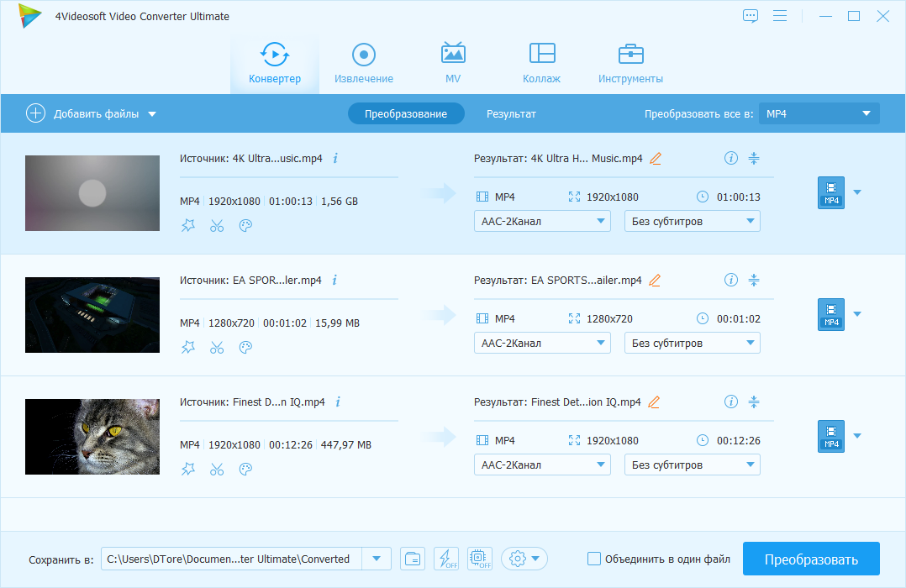Open Без субтитров dropdown for 4K Ultra
This screenshot has height=588, width=906.
pos(693,221)
